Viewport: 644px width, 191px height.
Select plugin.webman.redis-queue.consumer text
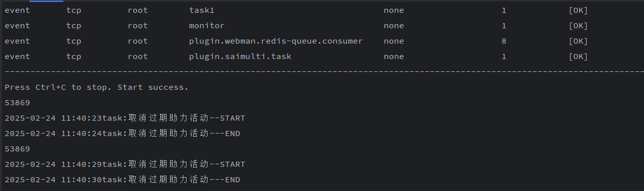click(x=276, y=41)
